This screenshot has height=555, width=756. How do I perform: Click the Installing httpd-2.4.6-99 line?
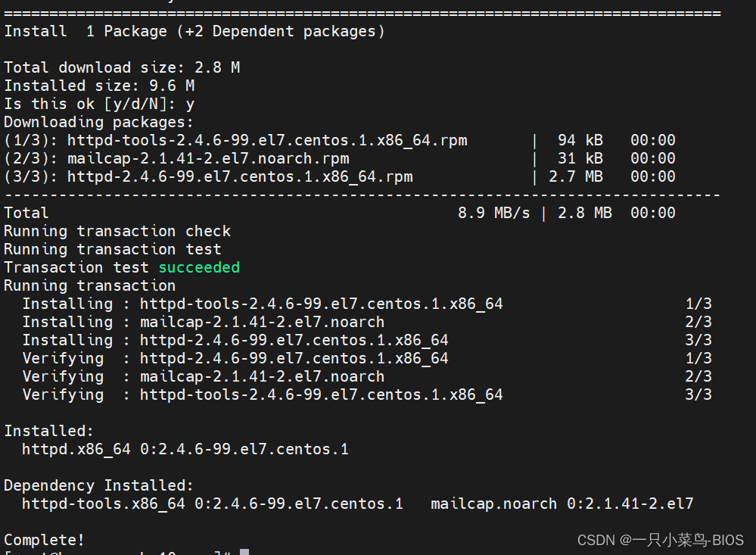[x=367, y=340]
